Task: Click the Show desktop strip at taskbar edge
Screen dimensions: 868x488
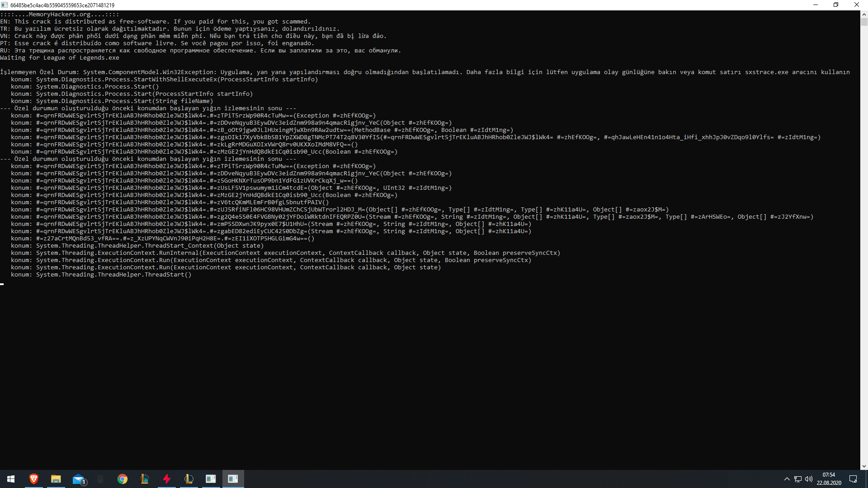Action: pos(866,479)
